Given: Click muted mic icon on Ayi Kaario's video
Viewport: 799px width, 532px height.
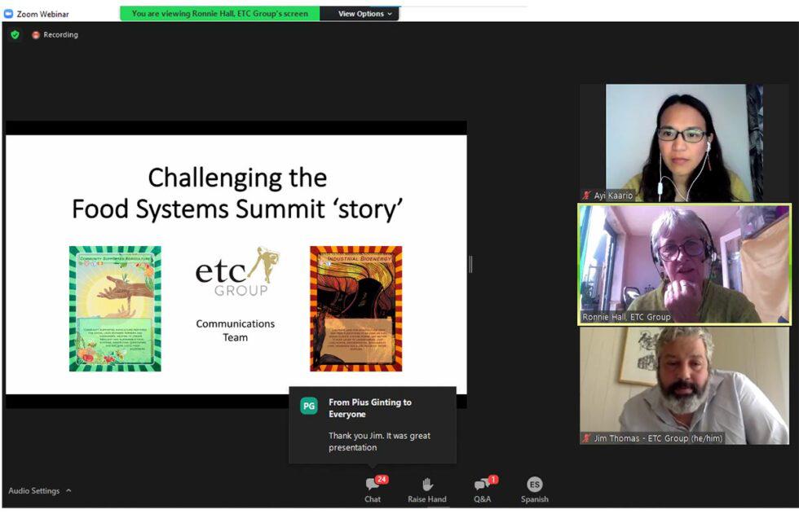Looking at the screenshot, I should tap(586, 196).
